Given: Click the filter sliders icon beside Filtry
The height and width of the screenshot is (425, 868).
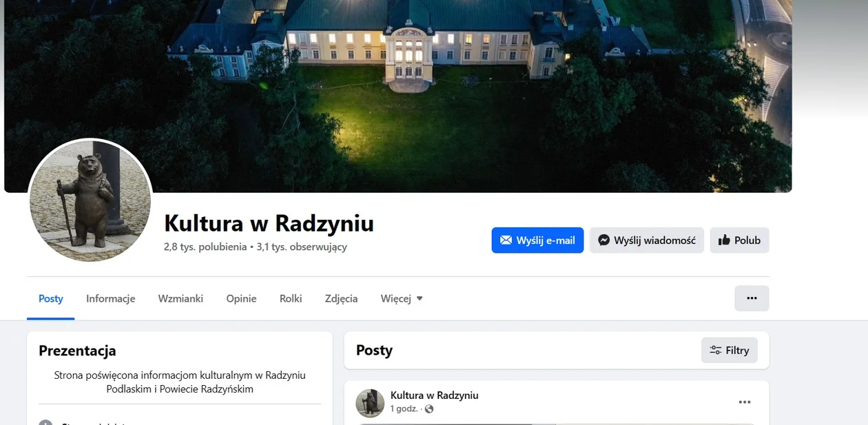Looking at the screenshot, I should click(x=716, y=350).
